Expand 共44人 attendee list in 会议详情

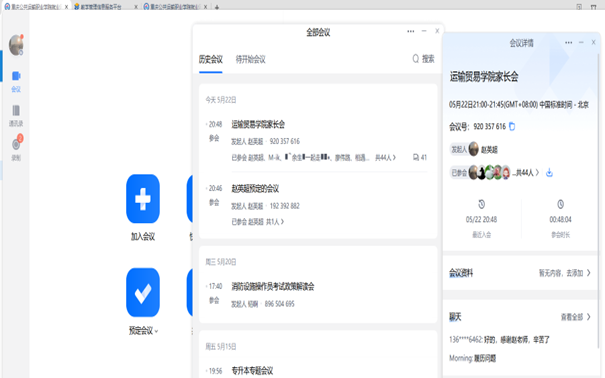pyautogui.click(x=525, y=173)
